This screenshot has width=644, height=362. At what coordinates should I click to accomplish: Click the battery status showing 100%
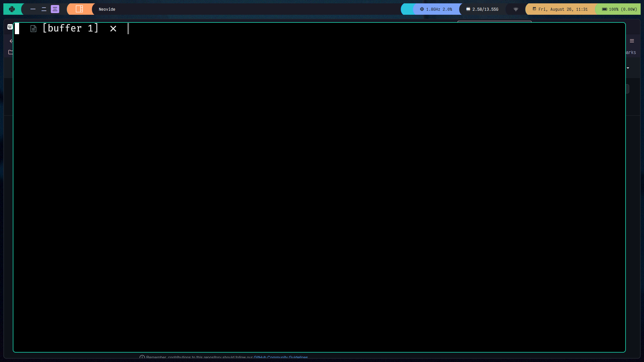tap(619, 9)
